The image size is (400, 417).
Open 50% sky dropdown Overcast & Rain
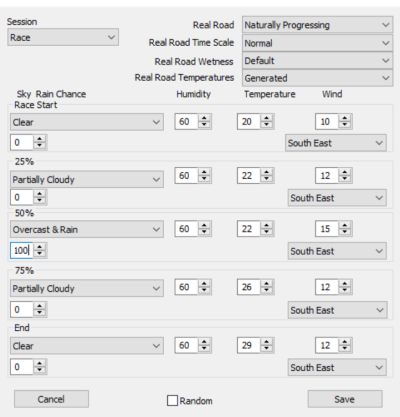click(x=87, y=229)
